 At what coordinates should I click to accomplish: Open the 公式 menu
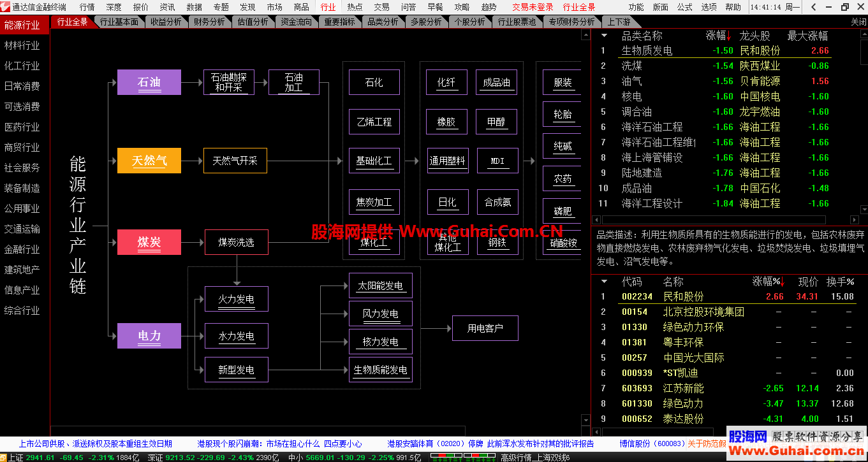[x=685, y=7]
